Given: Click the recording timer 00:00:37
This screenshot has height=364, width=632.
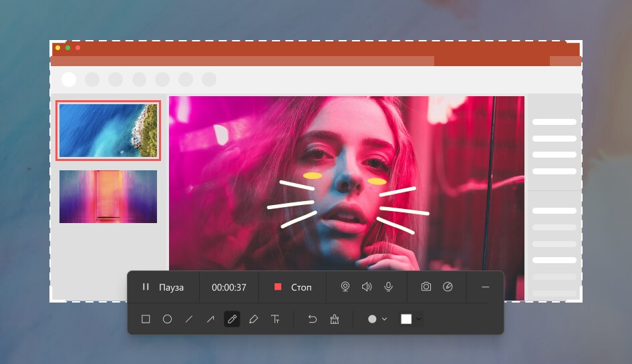Looking at the screenshot, I should click(229, 287).
